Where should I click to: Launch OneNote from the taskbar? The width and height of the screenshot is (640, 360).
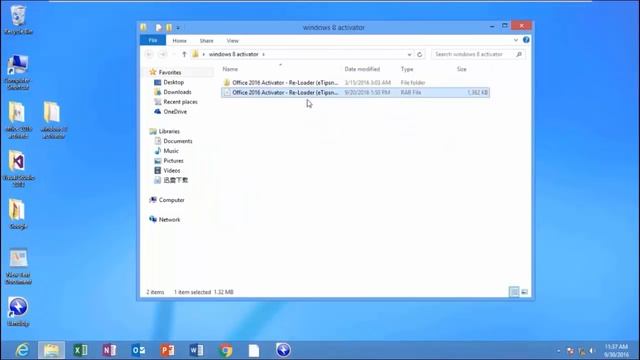pyautogui.click(x=109, y=350)
